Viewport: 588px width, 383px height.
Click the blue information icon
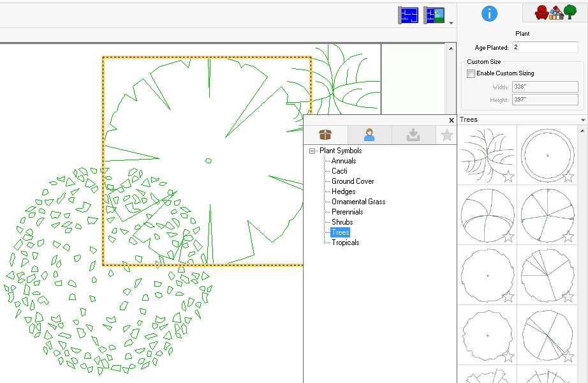489,13
